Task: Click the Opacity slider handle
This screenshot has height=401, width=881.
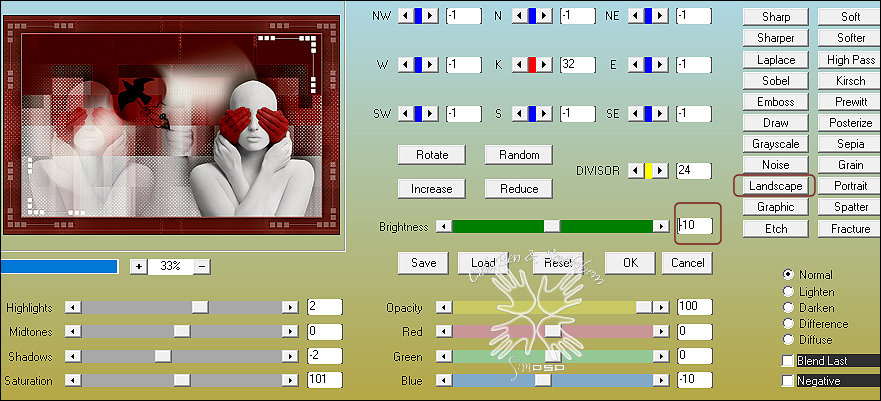Action: 644,307
